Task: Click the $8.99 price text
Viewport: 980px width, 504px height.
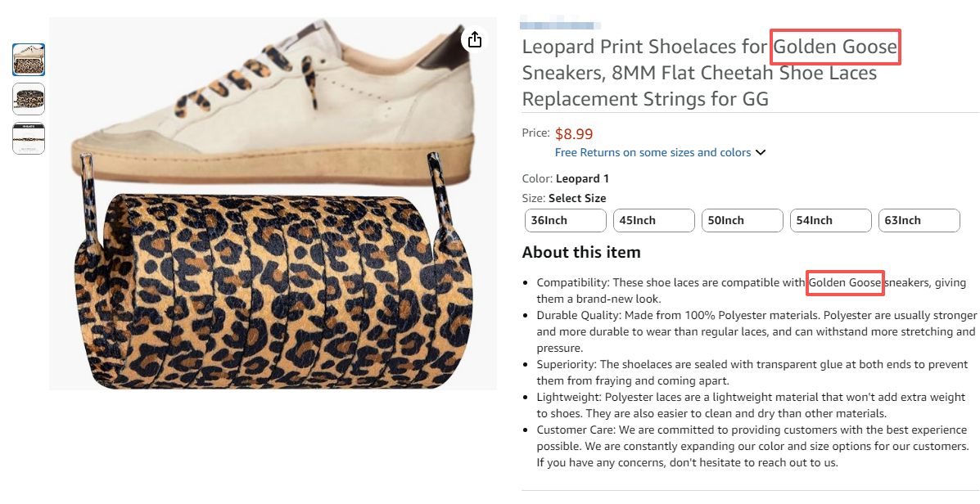Action: tap(574, 133)
